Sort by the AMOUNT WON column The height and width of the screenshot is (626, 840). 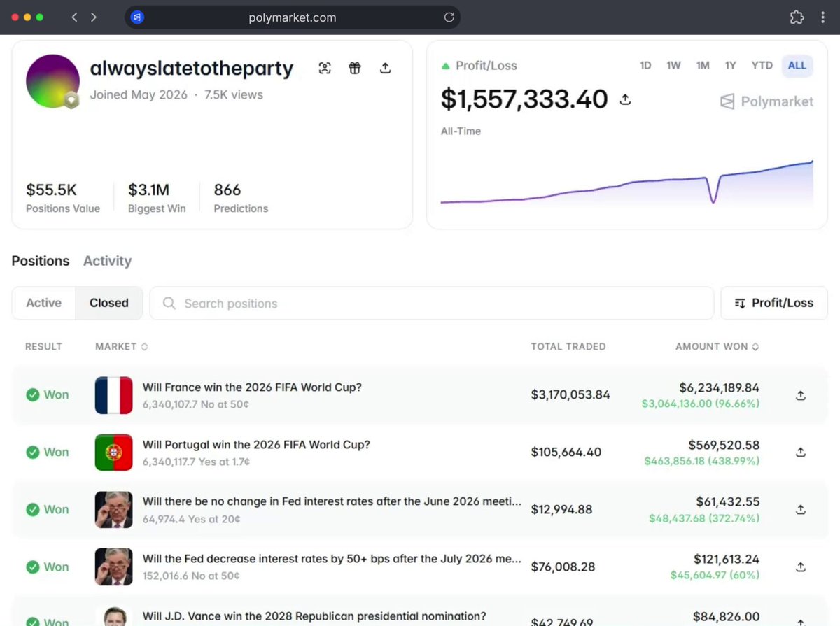(717, 346)
